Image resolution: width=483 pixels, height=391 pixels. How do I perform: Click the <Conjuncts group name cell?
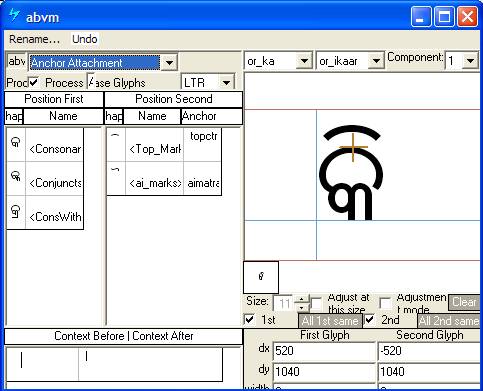tap(55, 179)
